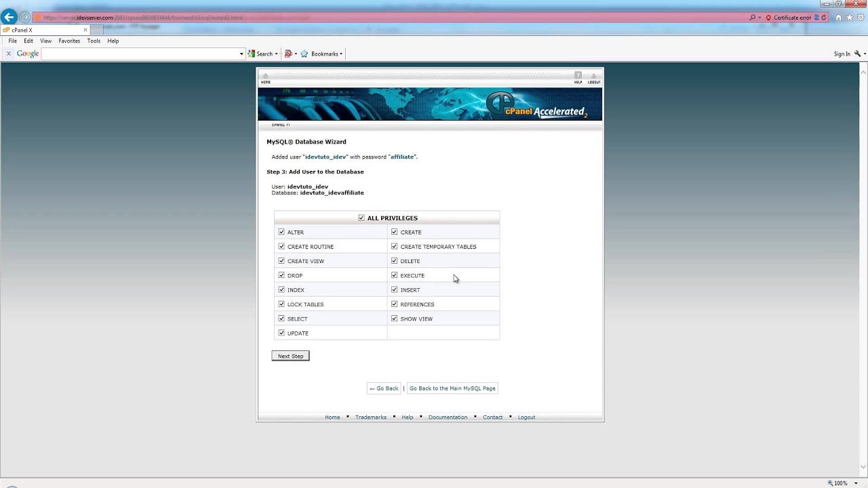Uncheck the DROP privilege
Image resolution: width=868 pixels, height=488 pixels.
point(281,275)
